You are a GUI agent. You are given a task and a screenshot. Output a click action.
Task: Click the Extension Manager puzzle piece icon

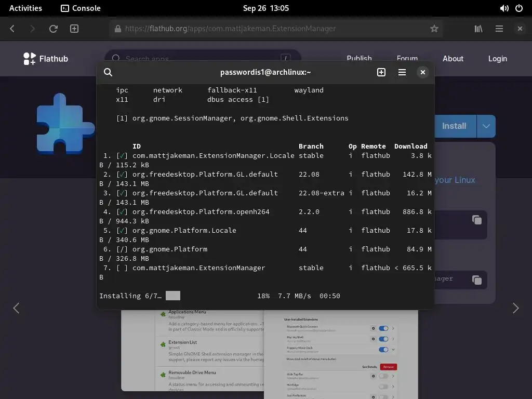click(x=65, y=124)
